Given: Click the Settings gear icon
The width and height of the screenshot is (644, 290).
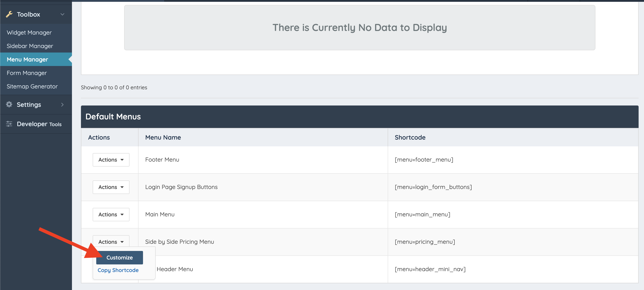Looking at the screenshot, I should [9, 104].
